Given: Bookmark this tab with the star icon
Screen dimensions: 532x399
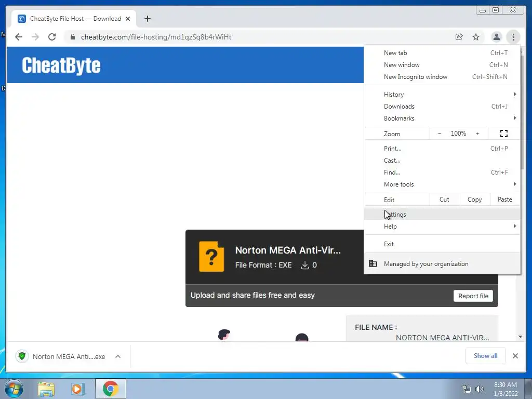Looking at the screenshot, I should 476,37.
